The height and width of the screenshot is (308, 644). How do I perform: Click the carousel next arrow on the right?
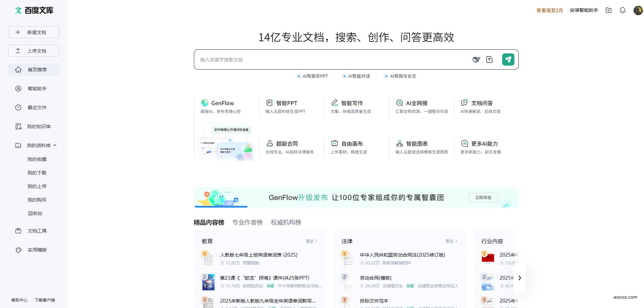point(520,278)
